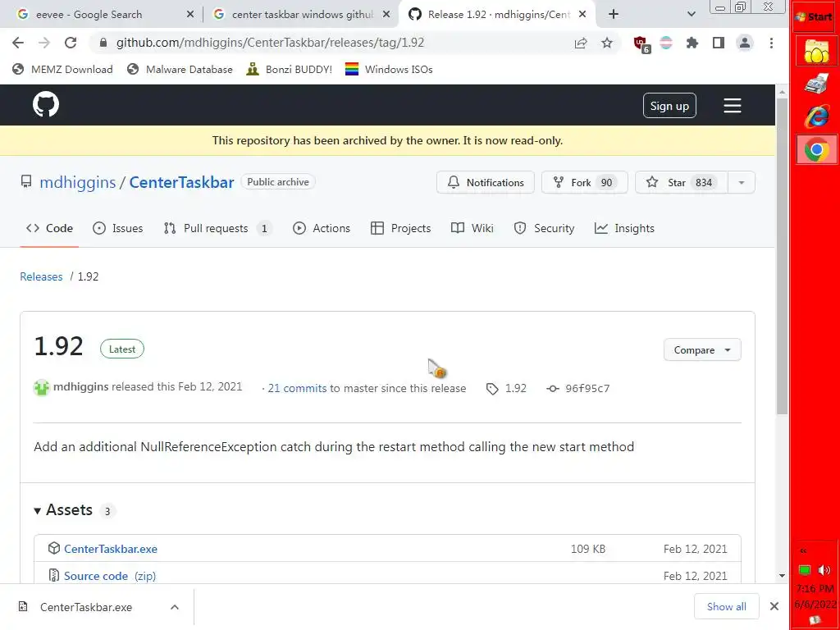Open the Pull requests tab
Image resolution: width=840 pixels, height=630 pixels.
click(217, 228)
